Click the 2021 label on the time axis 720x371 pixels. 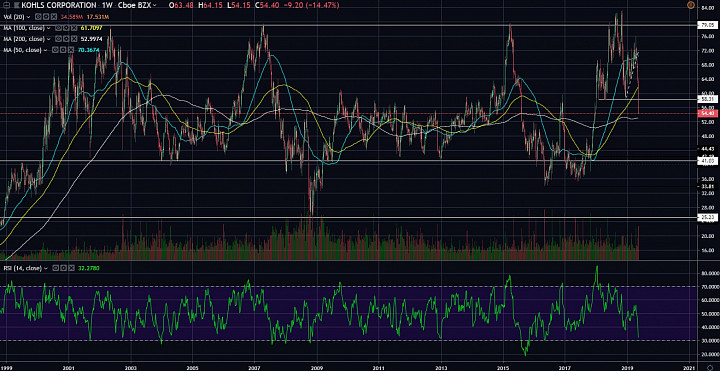click(688, 367)
